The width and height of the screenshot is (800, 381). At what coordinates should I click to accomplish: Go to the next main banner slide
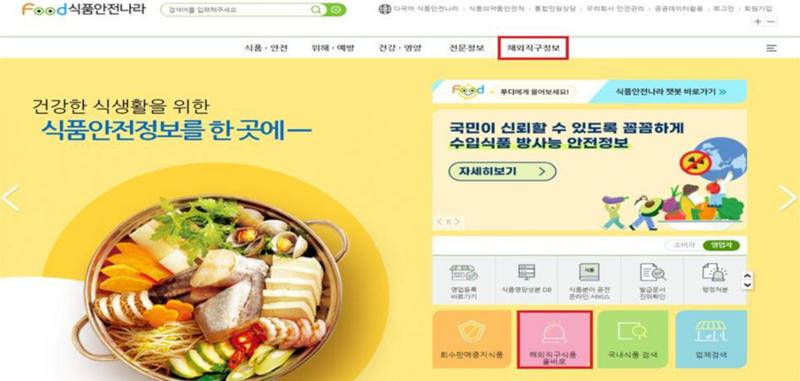787,198
